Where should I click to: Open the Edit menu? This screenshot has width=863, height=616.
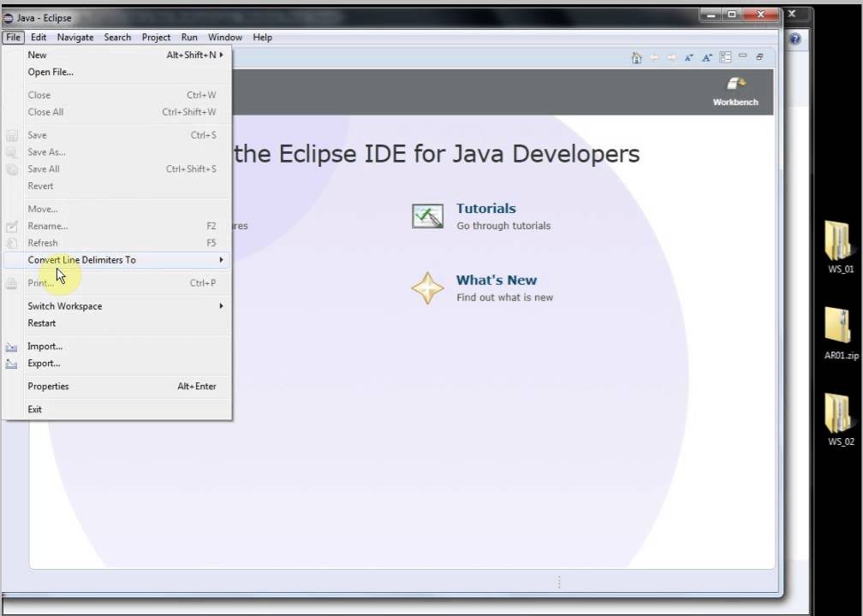39,38
